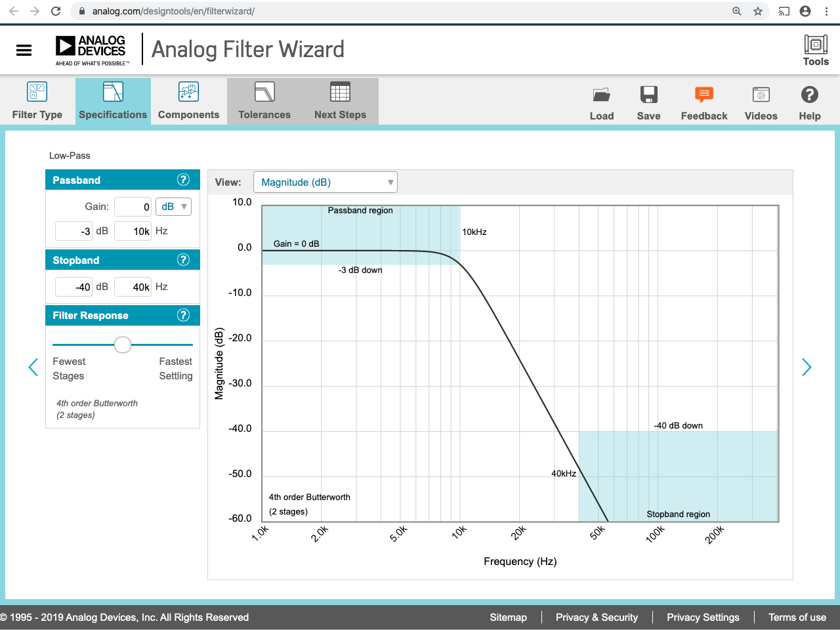This screenshot has width=840, height=630.
Task: Reload the page in the browser
Action: [56, 11]
